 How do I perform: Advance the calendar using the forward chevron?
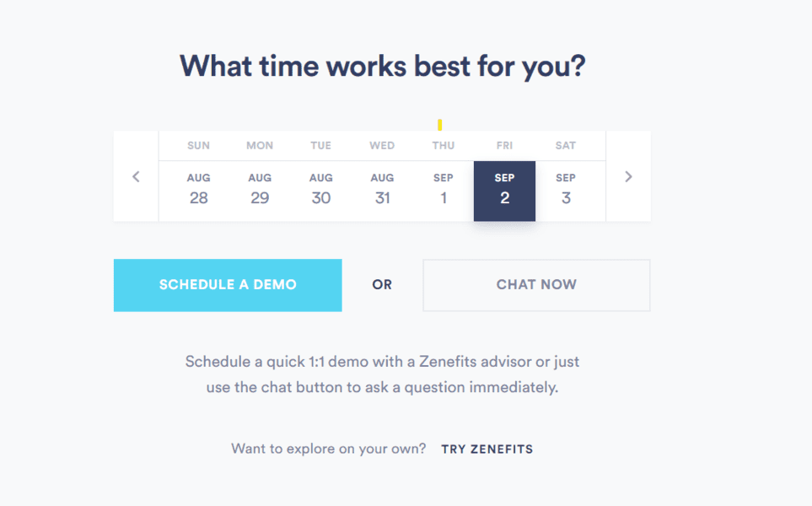(x=628, y=176)
